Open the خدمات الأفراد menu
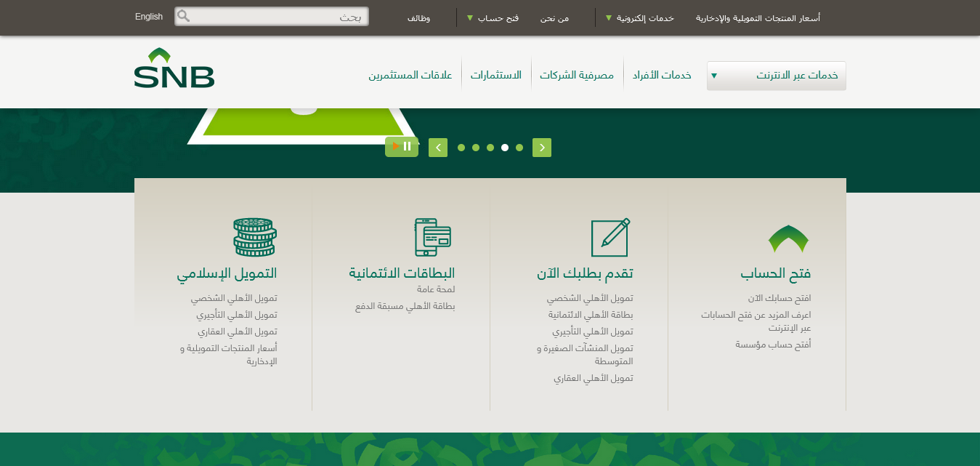This screenshot has width=980, height=466. pos(662,76)
